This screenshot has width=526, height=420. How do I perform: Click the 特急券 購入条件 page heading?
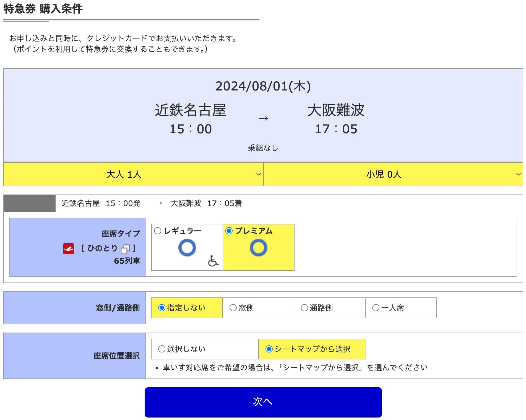(x=43, y=9)
